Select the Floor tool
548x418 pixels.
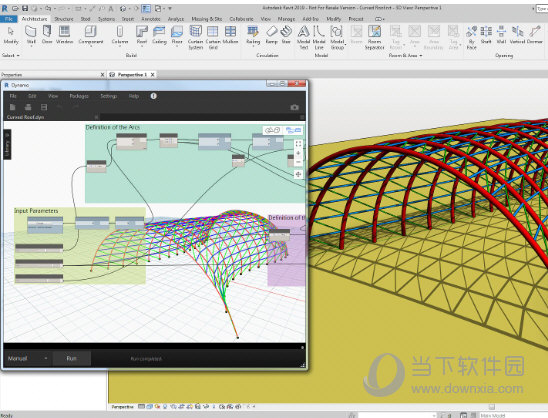pyautogui.click(x=177, y=35)
